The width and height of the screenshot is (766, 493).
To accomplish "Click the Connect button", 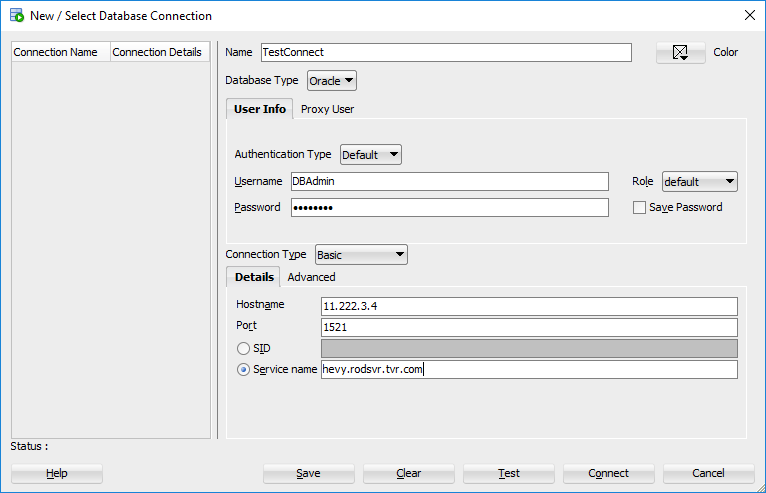I will coord(608,473).
